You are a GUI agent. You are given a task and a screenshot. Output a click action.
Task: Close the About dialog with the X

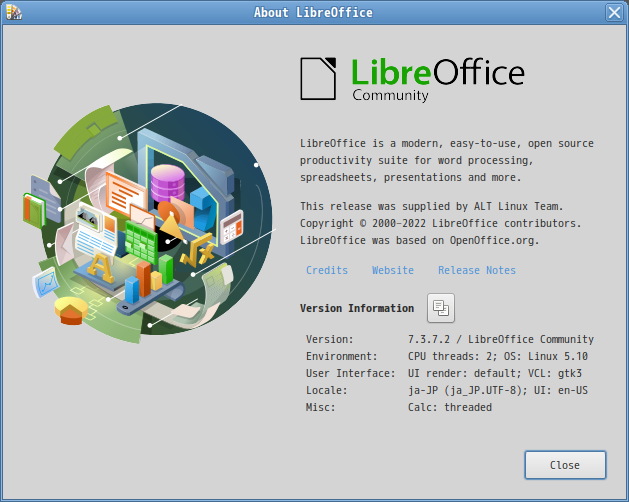614,12
